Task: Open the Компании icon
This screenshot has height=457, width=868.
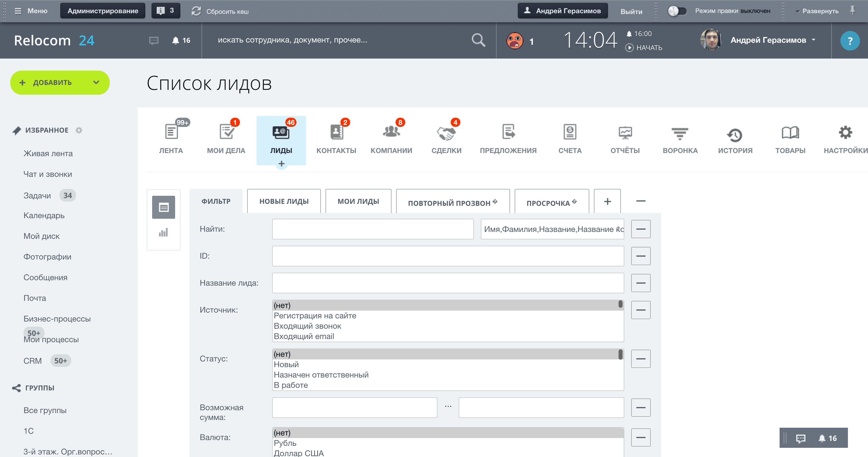Action: pyautogui.click(x=391, y=132)
